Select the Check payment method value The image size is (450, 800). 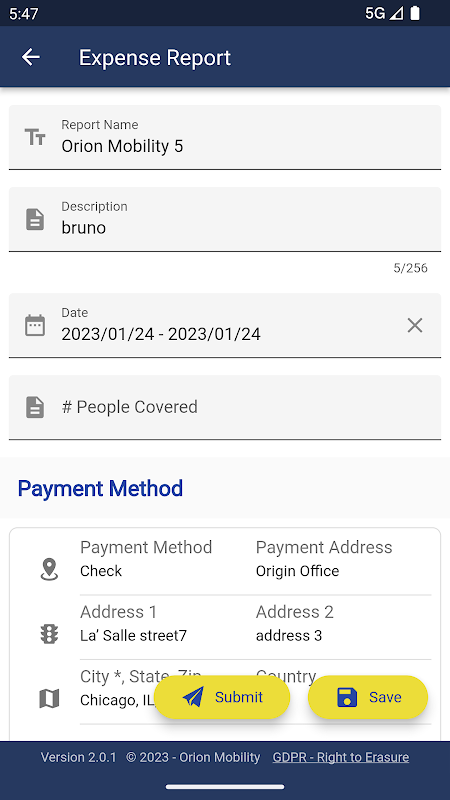[101, 571]
